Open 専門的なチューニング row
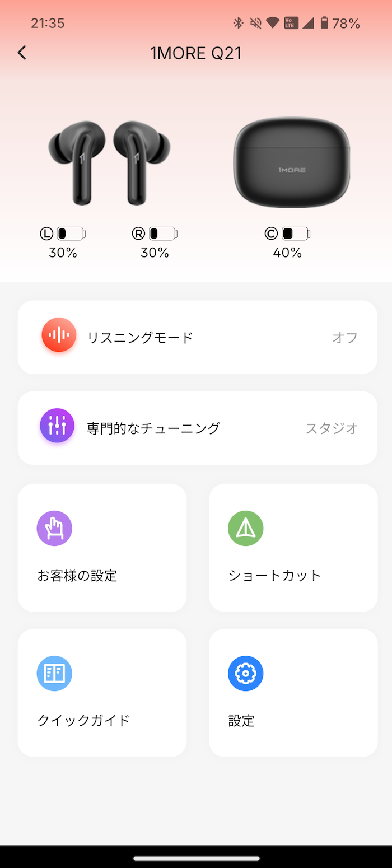The height and width of the screenshot is (868, 392). [198, 428]
